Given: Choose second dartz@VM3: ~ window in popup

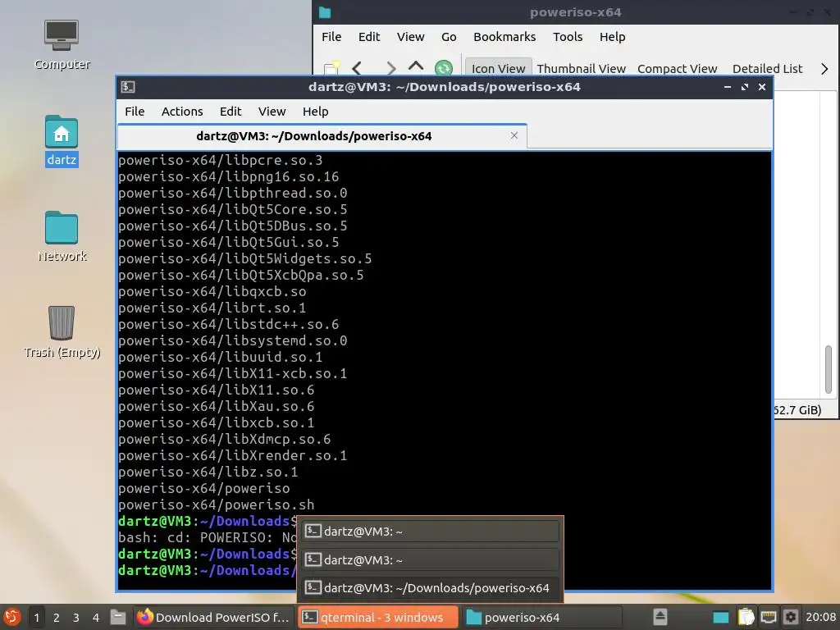Looking at the screenshot, I should point(431,559).
